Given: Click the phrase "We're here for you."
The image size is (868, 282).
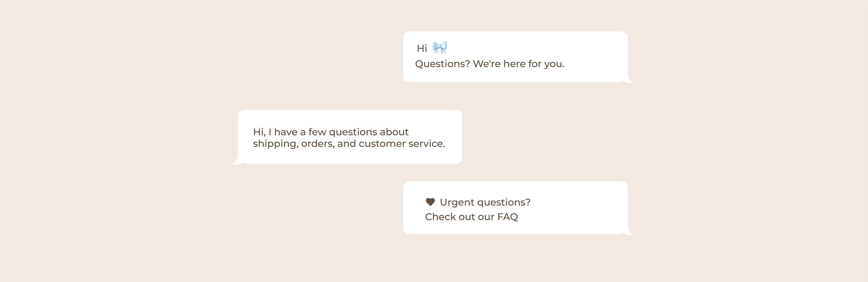Looking at the screenshot, I should coord(519,64).
